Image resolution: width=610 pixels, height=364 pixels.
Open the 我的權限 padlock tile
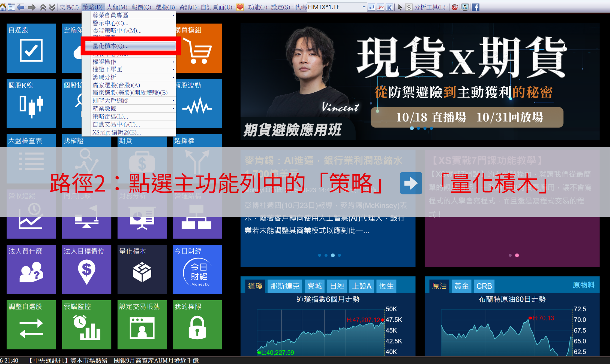(197, 324)
